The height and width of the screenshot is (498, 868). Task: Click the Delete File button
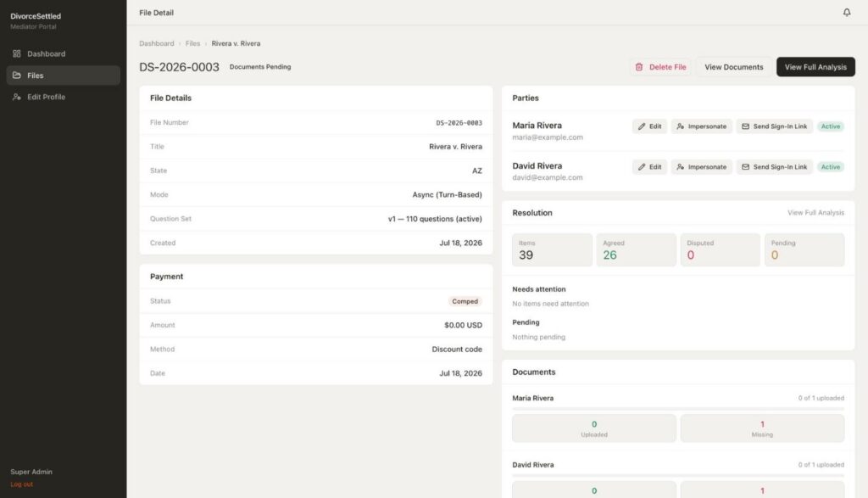(660, 67)
